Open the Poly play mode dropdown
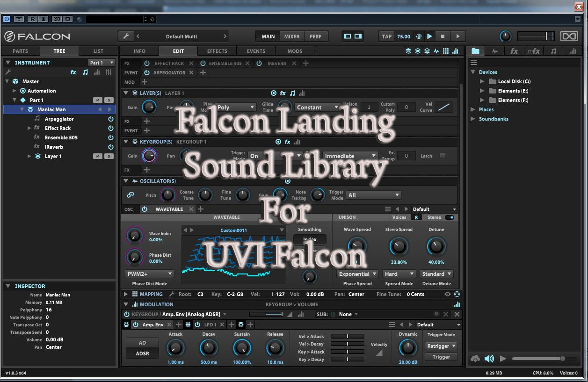Image resolution: width=588 pixels, height=382 pixels. point(236,107)
